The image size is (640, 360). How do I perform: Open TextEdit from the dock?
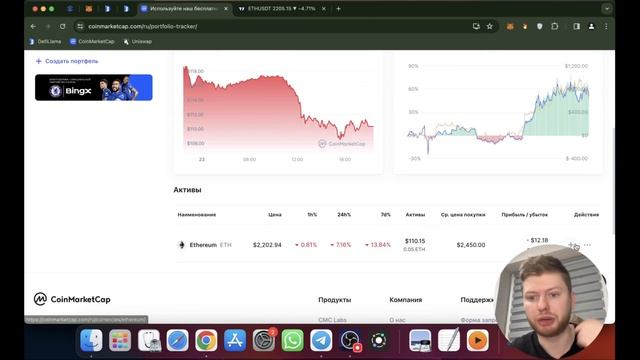[x=449, y=340]
